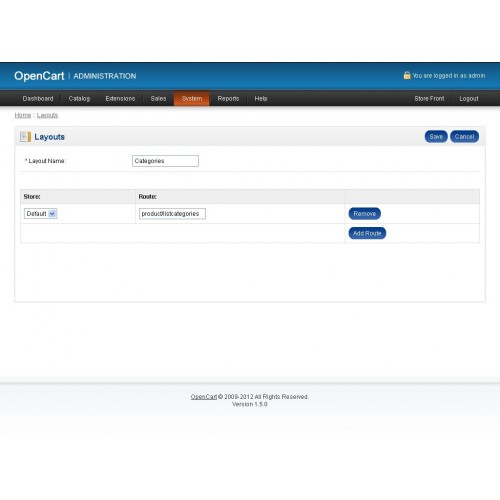Focus the Layout Name input field
The width and height of the screenshot is (500, 500).
(165, 161)
